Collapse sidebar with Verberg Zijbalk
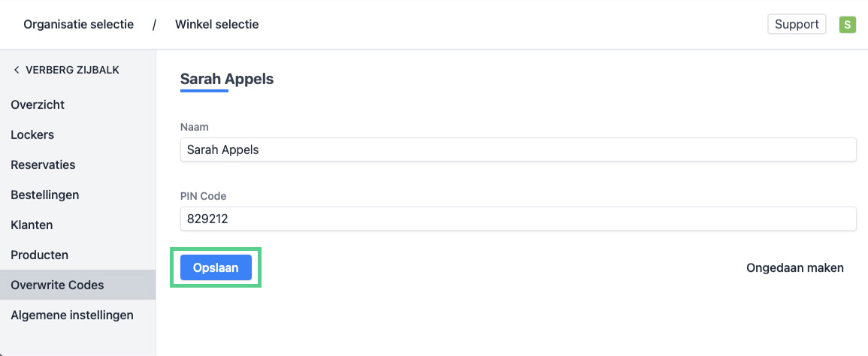868x356 pixels. 66,70
